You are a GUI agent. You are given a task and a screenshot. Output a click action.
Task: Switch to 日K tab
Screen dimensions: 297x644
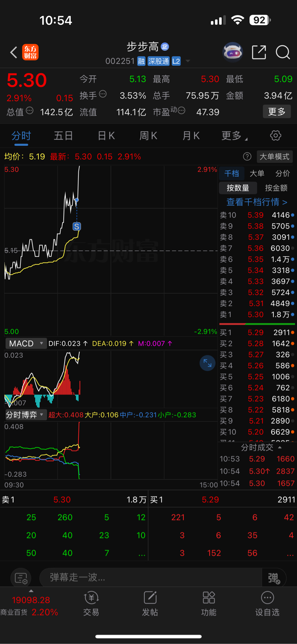106,136
